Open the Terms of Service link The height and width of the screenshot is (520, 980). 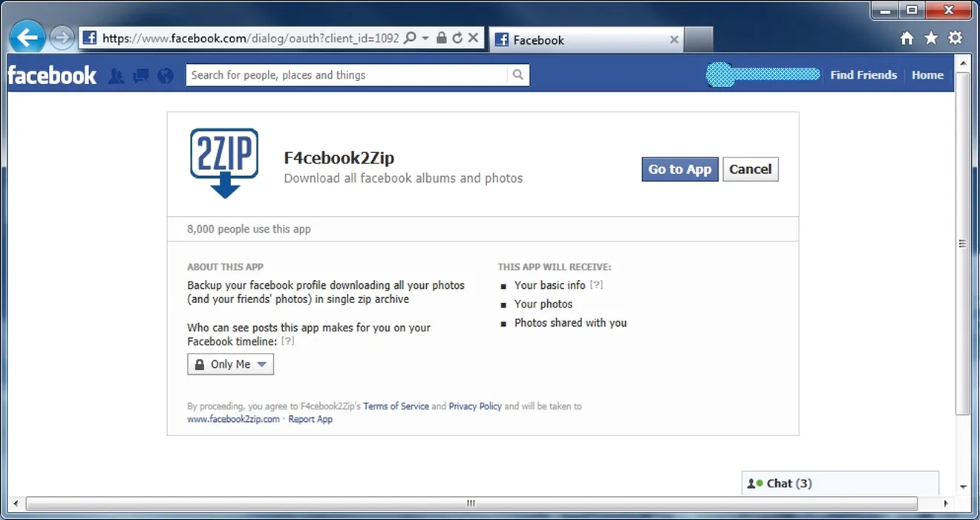[396, 406]
